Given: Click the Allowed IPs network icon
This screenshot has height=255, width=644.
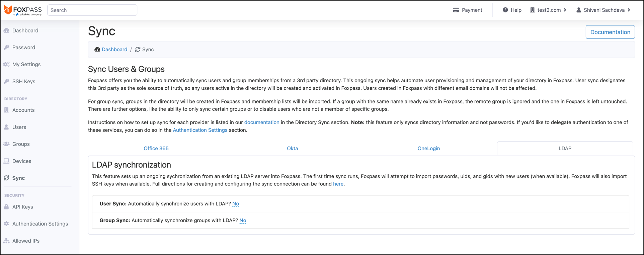Looking at the screenshot, I should (6, 241).
